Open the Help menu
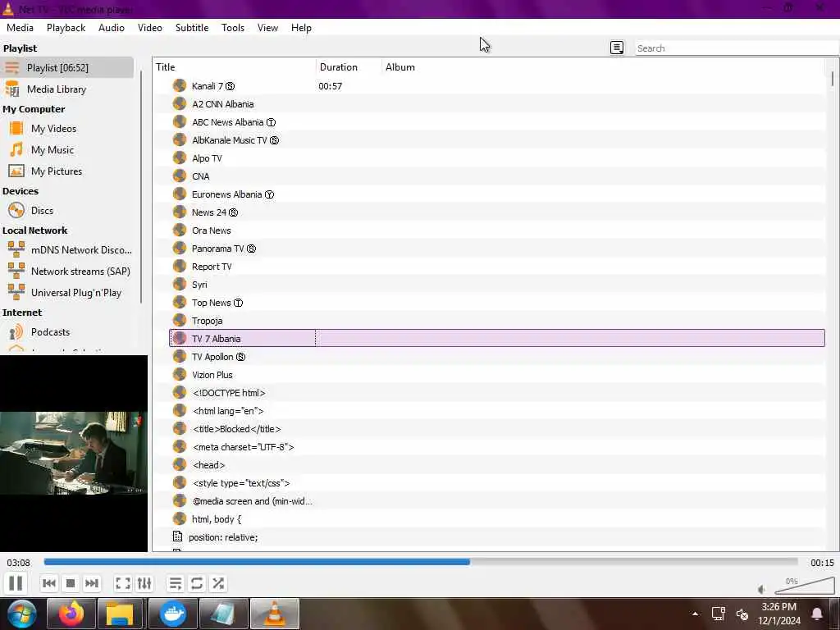Viewport: 840px width, 630px height. (x=301, y=28)
